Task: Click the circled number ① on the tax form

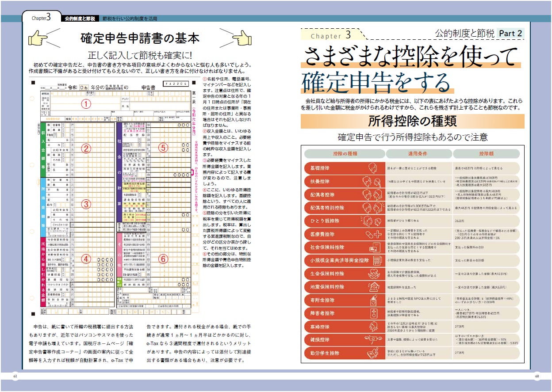Action: click(x=86, y=104)
